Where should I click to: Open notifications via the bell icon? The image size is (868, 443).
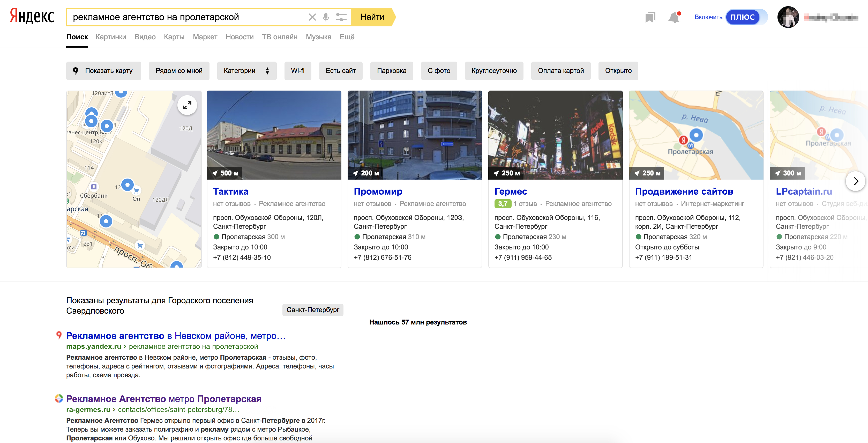click(675, 17)
